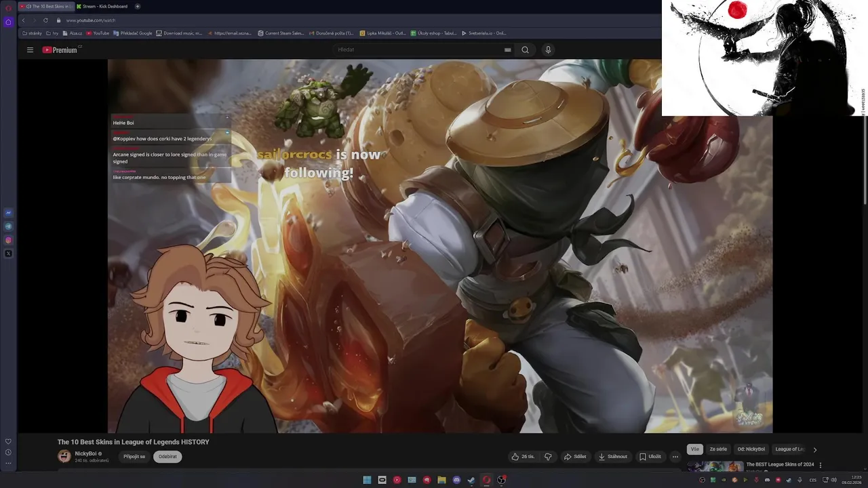Viewport: 868px width, 488px height.
Task: Open options for BEST League Skins 2024
Action: [x=821, y=465]
